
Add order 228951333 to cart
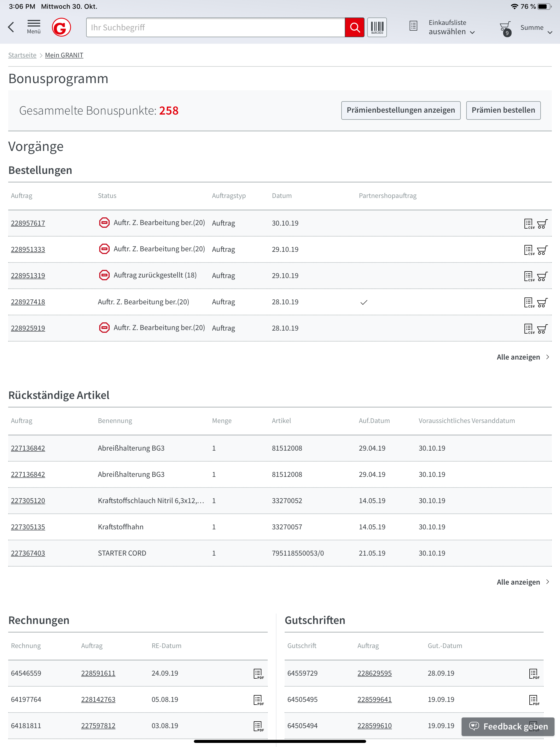click(x=542, y=250)
